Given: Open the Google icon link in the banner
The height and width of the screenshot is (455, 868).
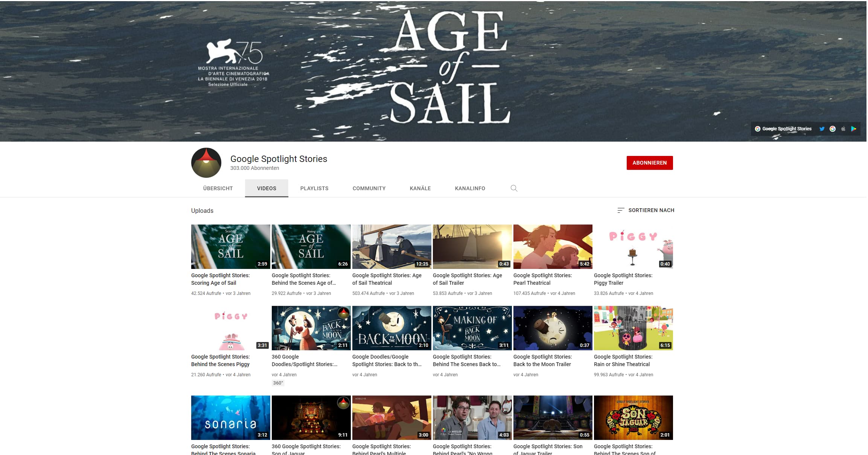Looking at the screenshot, I should pos(833,129).
